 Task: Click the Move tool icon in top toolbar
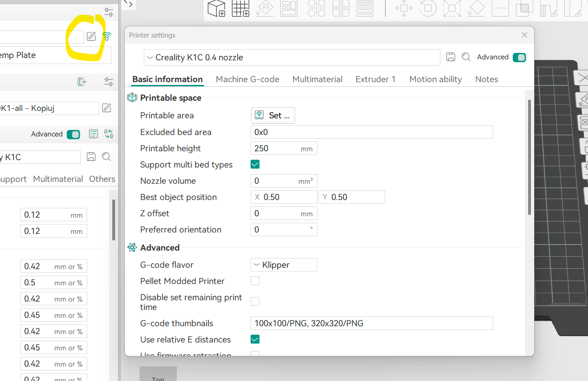point(404,8)
